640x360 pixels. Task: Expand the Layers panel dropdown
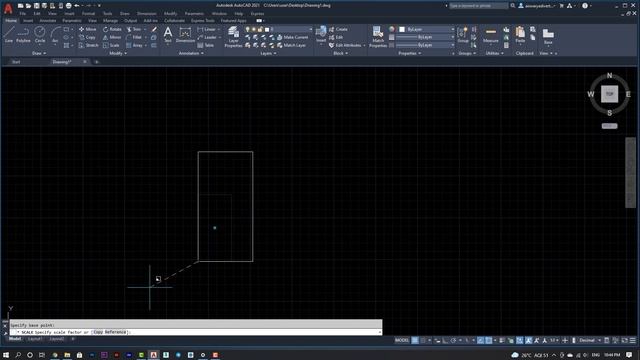point(268,53)
